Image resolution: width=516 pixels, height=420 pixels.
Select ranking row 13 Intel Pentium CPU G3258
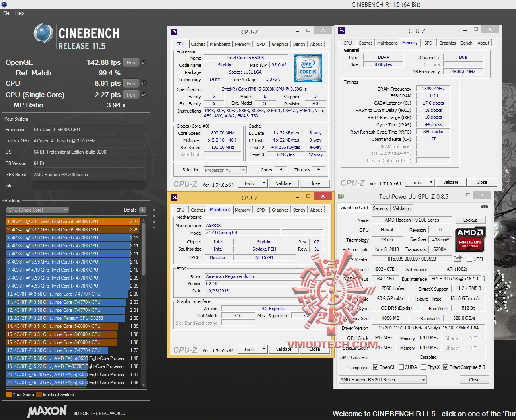(72, 318)
